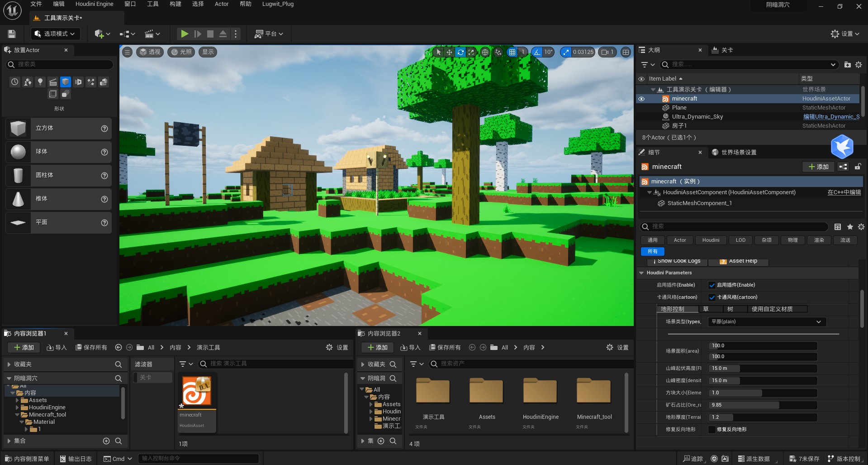Screen dimensions: 868x465
Task: Click the Add component button in Details
Action: click(x=818, y=167)
